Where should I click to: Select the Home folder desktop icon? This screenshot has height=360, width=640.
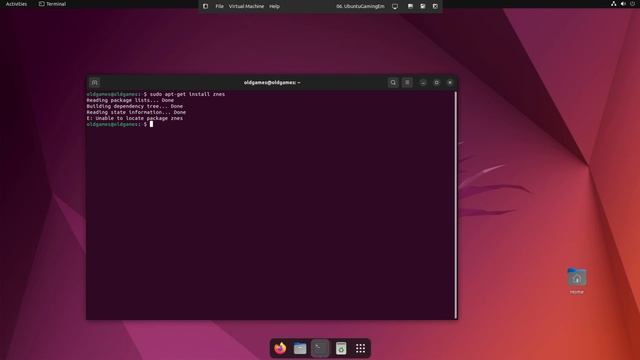[x=577, y=281]
